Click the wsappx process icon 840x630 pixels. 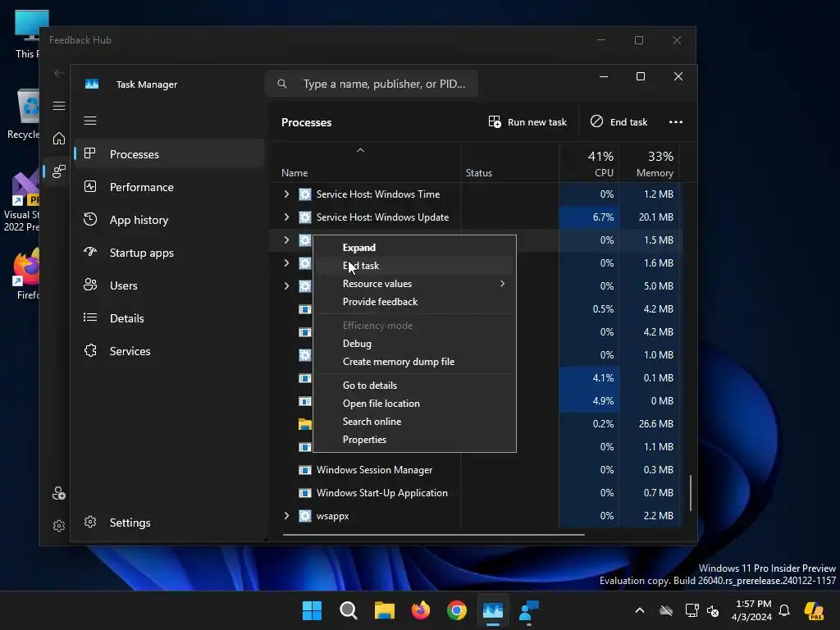click(x=305, y=515)
